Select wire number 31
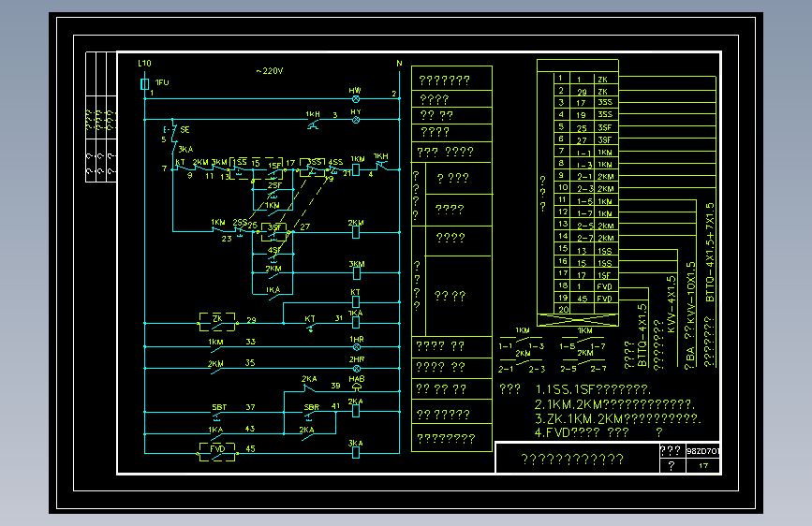The image size is (812, 526). coord(339,318)
